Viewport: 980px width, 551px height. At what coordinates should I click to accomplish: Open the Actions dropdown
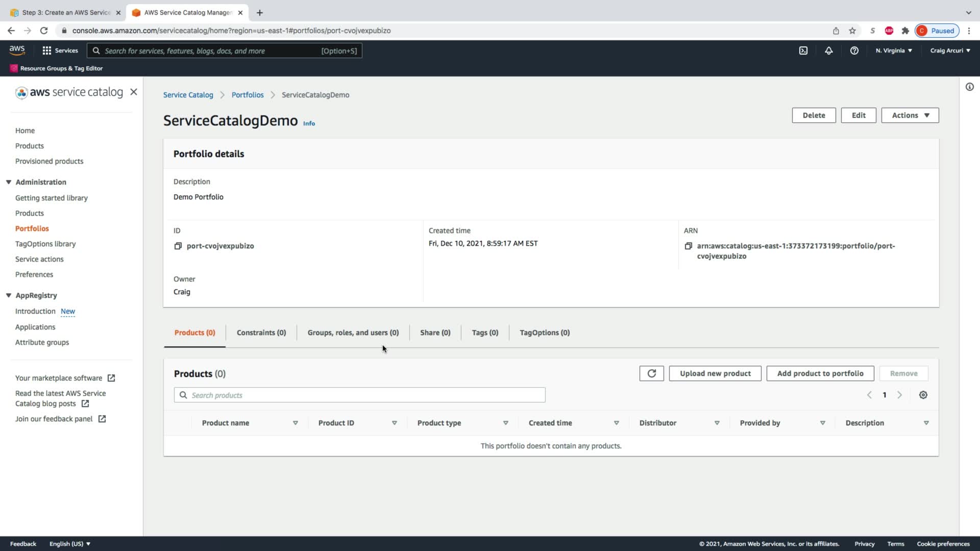pyautogui.click(x=910, y=115)
